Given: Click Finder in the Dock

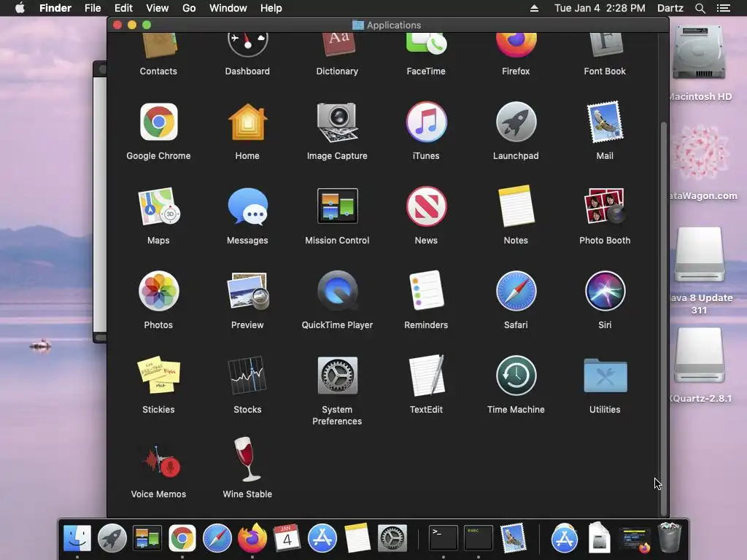Looking at the screenshot, I should point(77,538).
